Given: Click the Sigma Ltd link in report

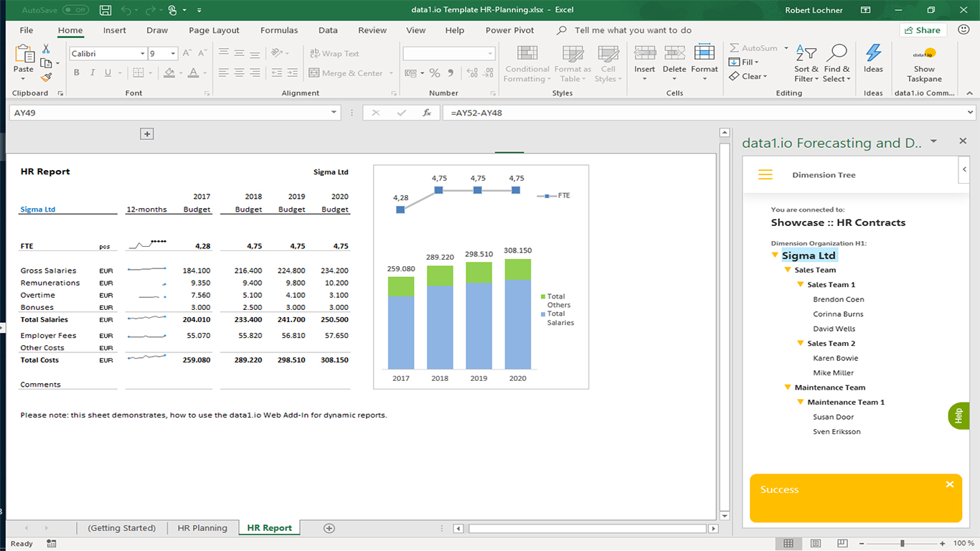Looking at the screenshot, I should pos(38,209).
